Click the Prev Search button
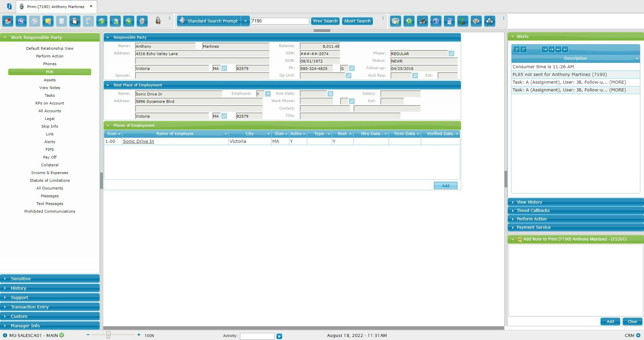 pyautogui.click(x=325, y=21)
